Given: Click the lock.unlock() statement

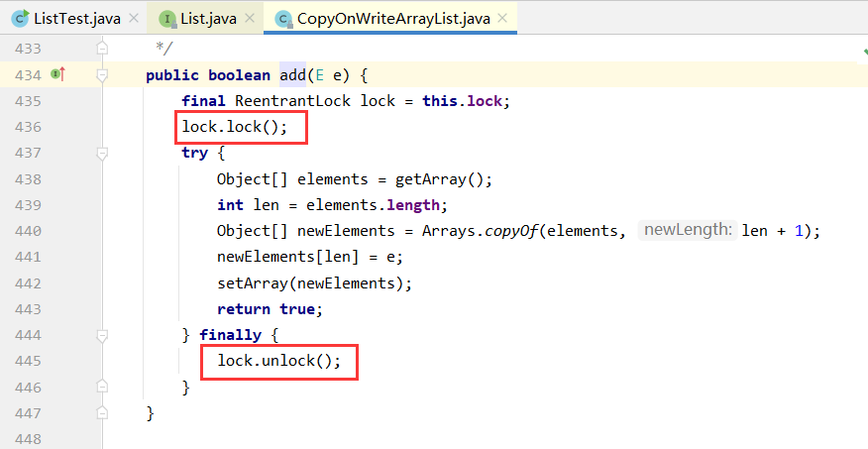Looking at the screenshot, I should coord(279,361).
